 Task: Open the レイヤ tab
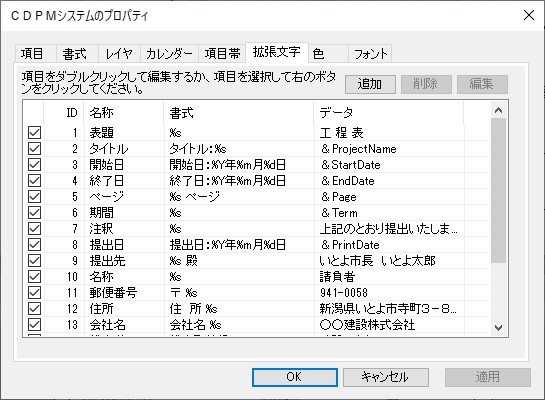click(119, 54)
